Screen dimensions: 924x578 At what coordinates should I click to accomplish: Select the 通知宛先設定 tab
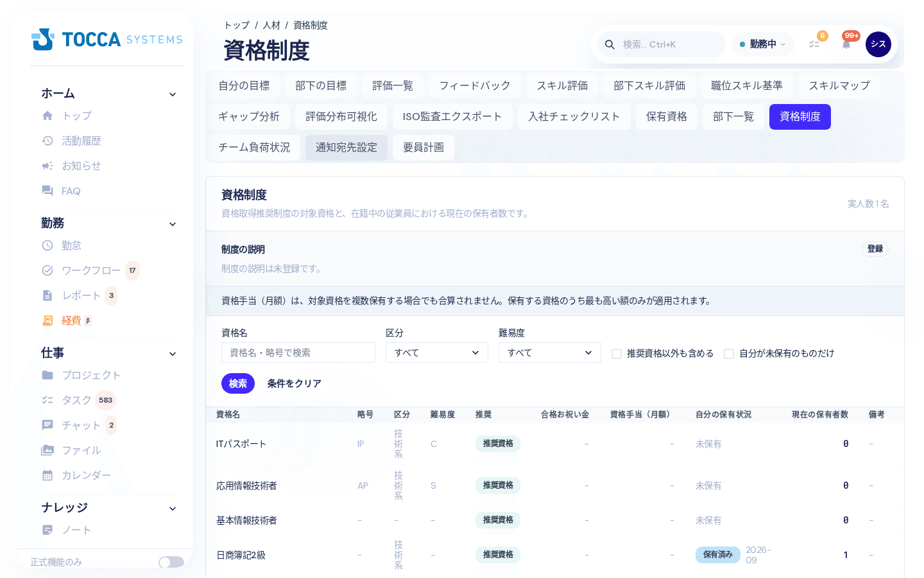[x=346, y=148]
